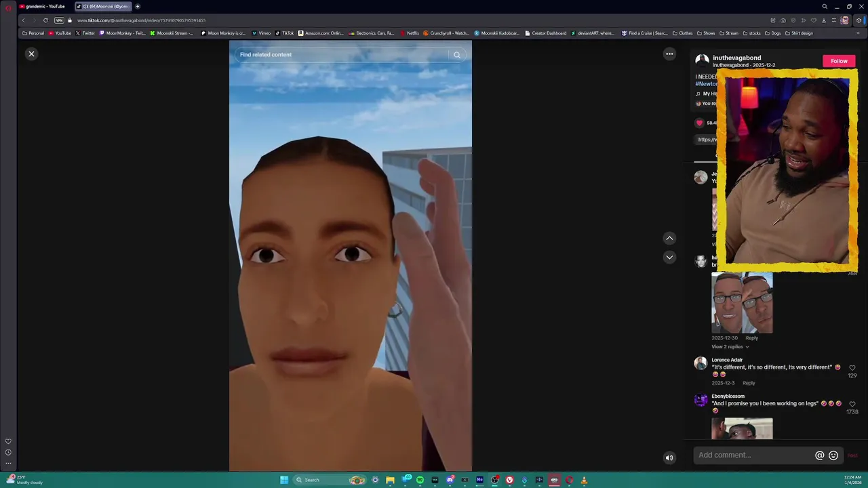Image resolution: width=868 pixels, height=488 pixels.
Task: Go to previous video with up chevron
Action: [669, 238]
